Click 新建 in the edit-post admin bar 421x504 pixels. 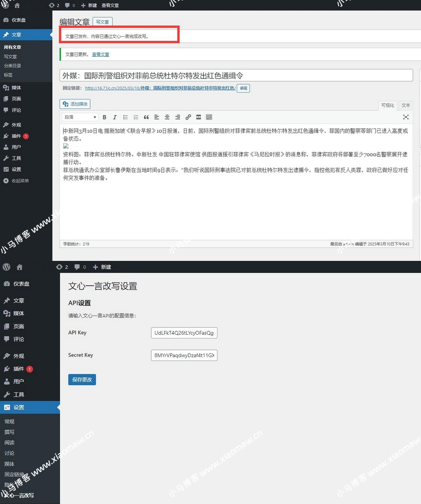[89, 6]
